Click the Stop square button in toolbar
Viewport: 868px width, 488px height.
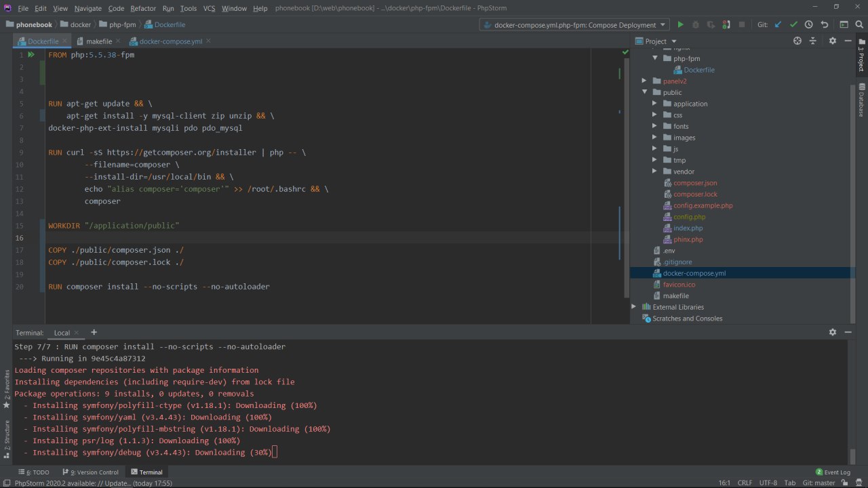click(x=742, y=24)
